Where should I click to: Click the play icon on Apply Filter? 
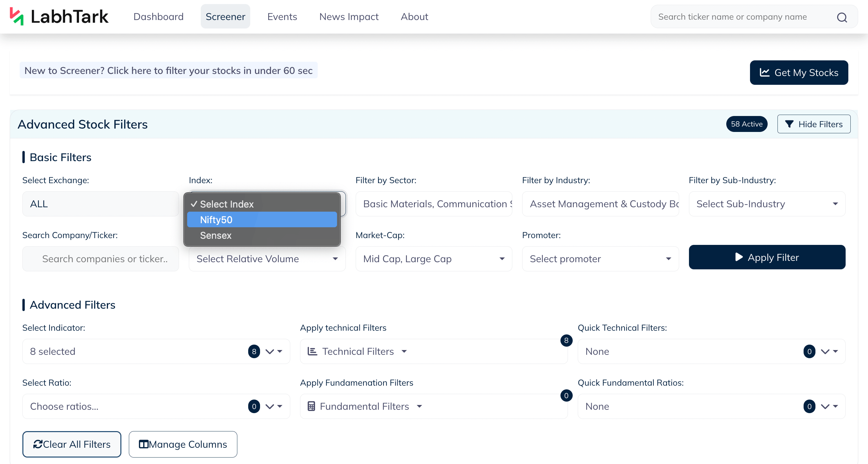click(739, 257)
